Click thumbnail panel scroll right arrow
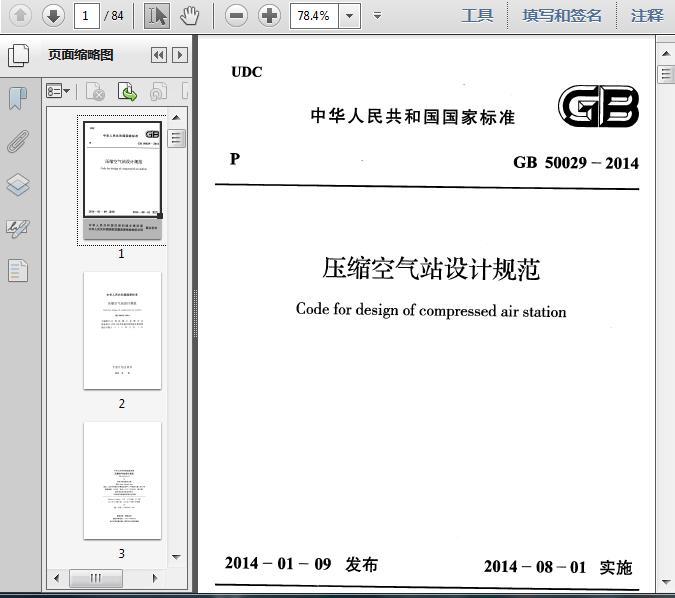 tap(155, 578)
